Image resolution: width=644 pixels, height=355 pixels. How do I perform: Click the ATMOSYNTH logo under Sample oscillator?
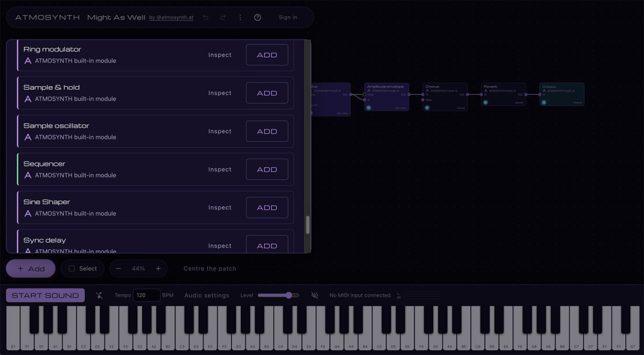pos(28,137)
